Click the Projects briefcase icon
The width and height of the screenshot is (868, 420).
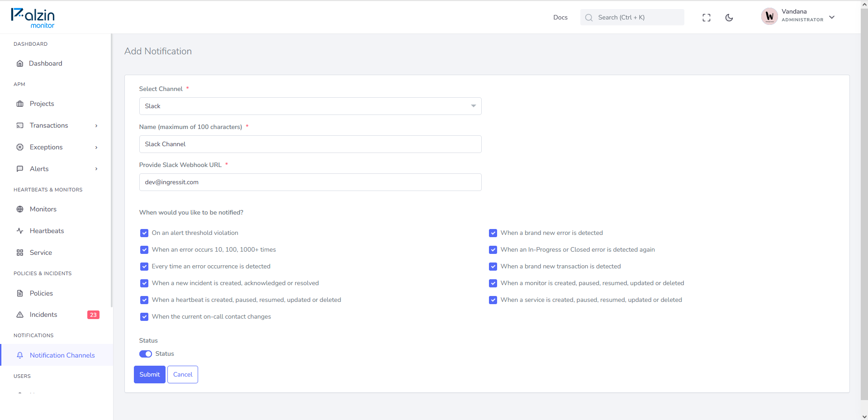coord(20,104)
